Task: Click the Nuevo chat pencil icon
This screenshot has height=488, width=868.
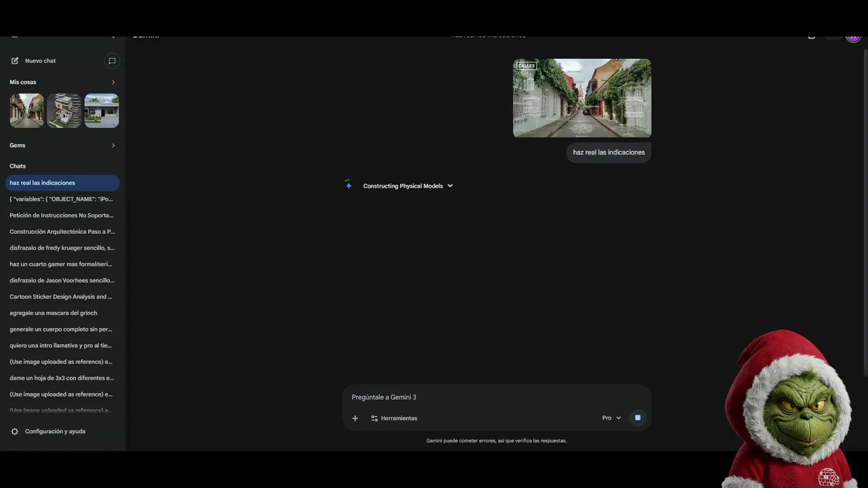Action: [x=15, y=61]
